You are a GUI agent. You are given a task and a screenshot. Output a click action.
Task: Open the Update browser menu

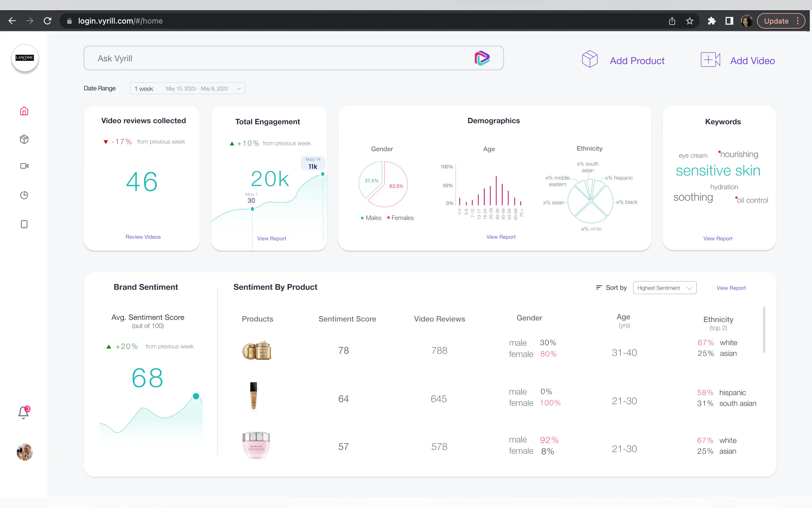coord(780,21)
